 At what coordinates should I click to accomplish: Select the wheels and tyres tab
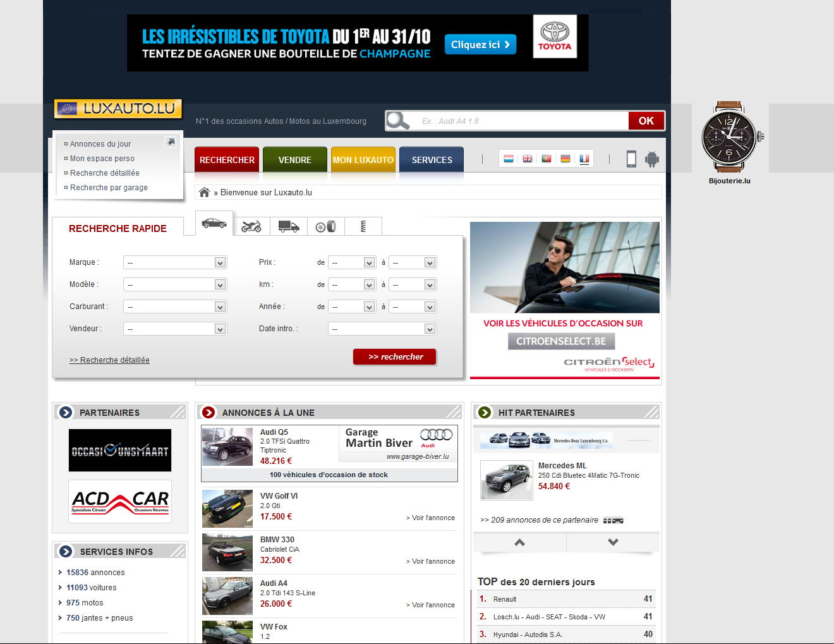coord(326,226)
